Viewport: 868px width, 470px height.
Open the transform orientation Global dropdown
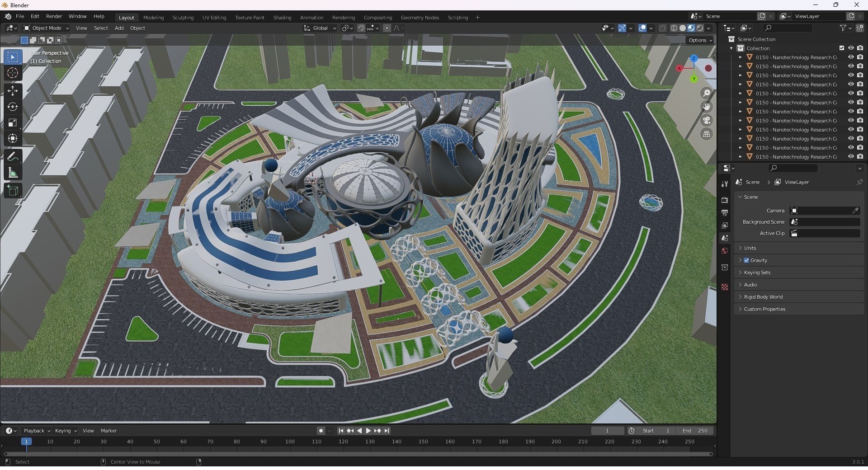pos(320,28)
